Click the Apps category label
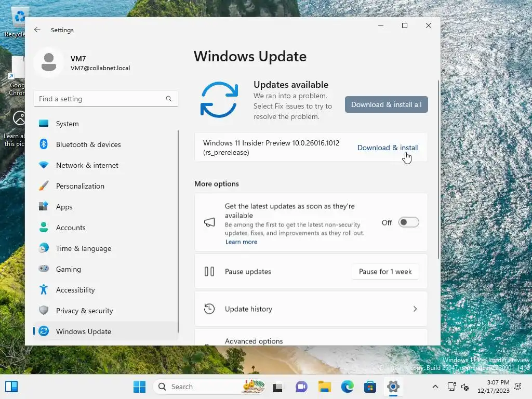 pyautogui.click(x=64, y=207)
